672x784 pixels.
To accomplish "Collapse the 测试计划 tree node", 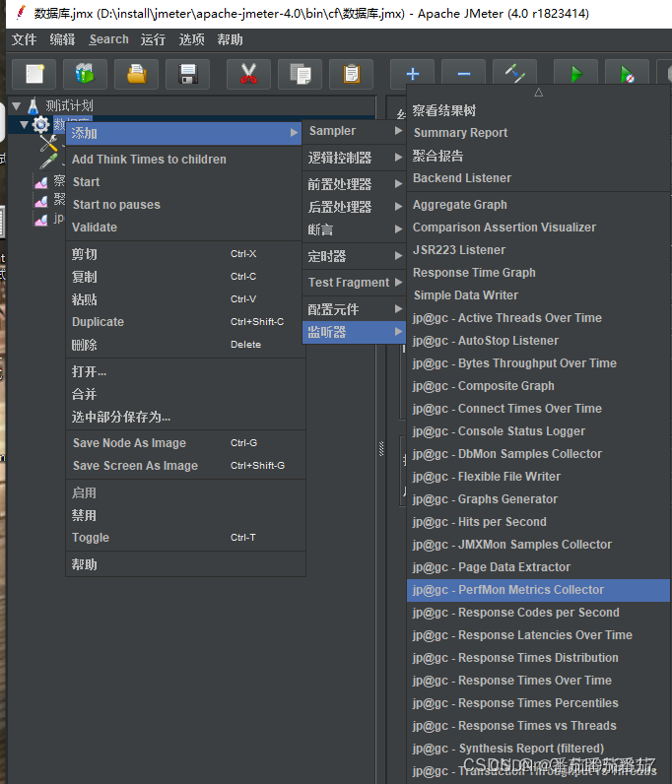I will tap(17, 106).
